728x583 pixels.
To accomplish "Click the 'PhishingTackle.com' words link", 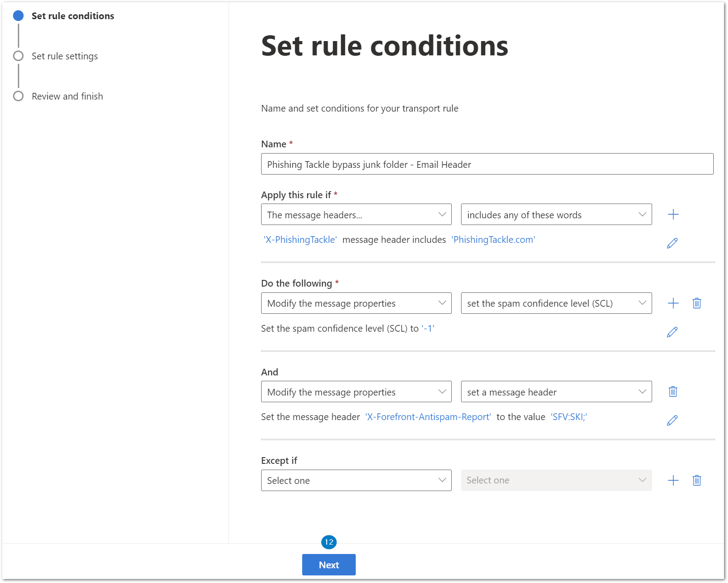I will click(x=493, y=240).
